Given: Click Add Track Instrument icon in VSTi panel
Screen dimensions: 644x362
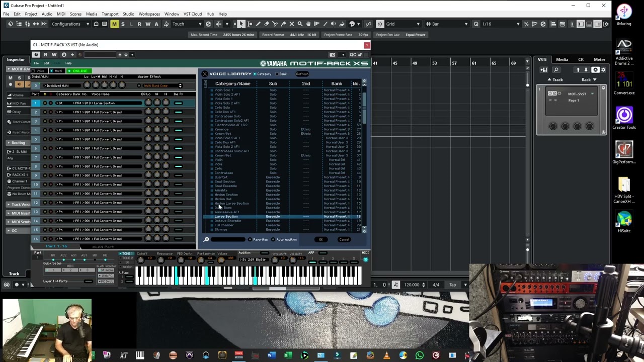Looking at the screenshot, I should (544, 70).
